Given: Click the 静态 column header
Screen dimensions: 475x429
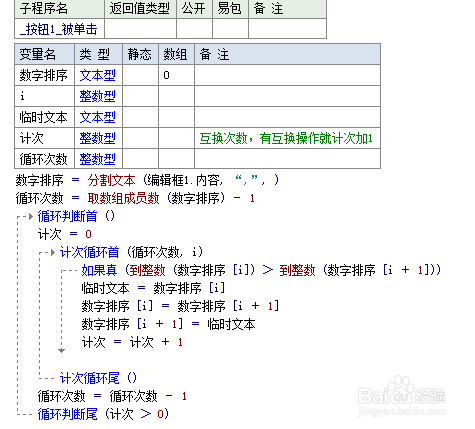Looking at the screenshot, I should click(139, 54).
